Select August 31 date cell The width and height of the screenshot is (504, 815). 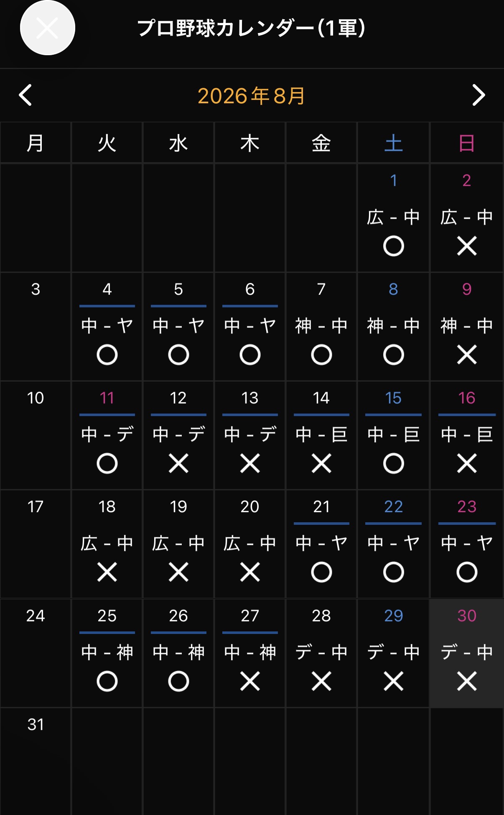[x=36, y=761]
